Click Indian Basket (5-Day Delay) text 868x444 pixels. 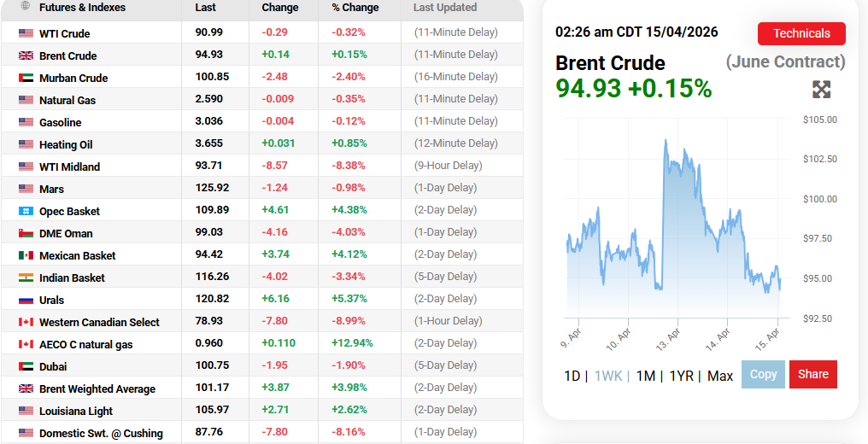[x=445, y=277]
